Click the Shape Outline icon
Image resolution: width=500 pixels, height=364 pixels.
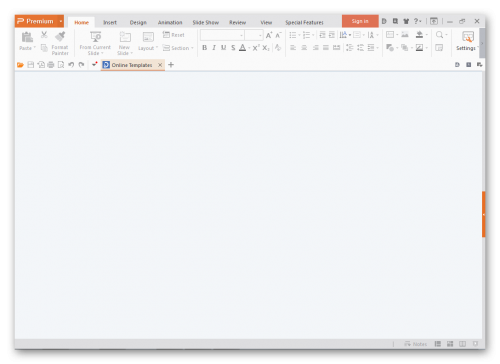[419, 48]
